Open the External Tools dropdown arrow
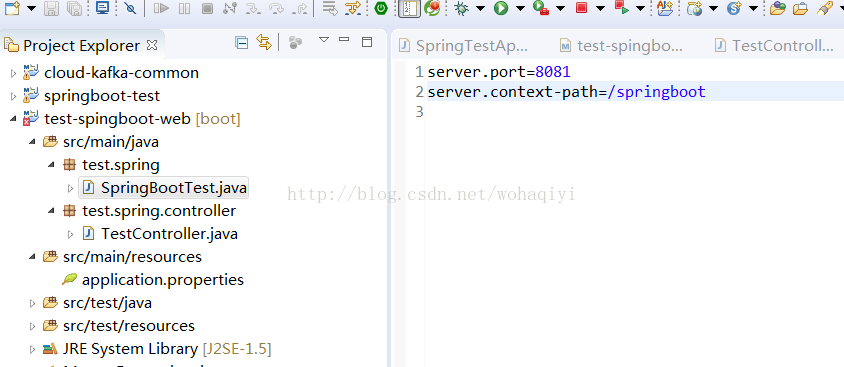Image resolution: width=844 pixels, height=367 pixels. point(560,9)
